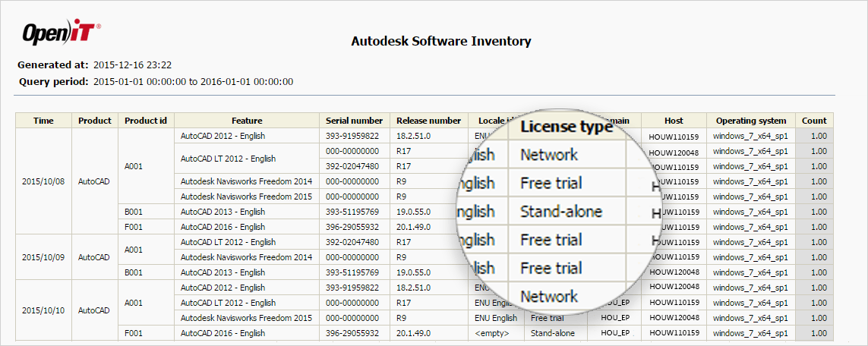The width and height of the screenshot is (868, 346).
Task: Select the 2015/10/10 time cell
Action: [44, 310]
